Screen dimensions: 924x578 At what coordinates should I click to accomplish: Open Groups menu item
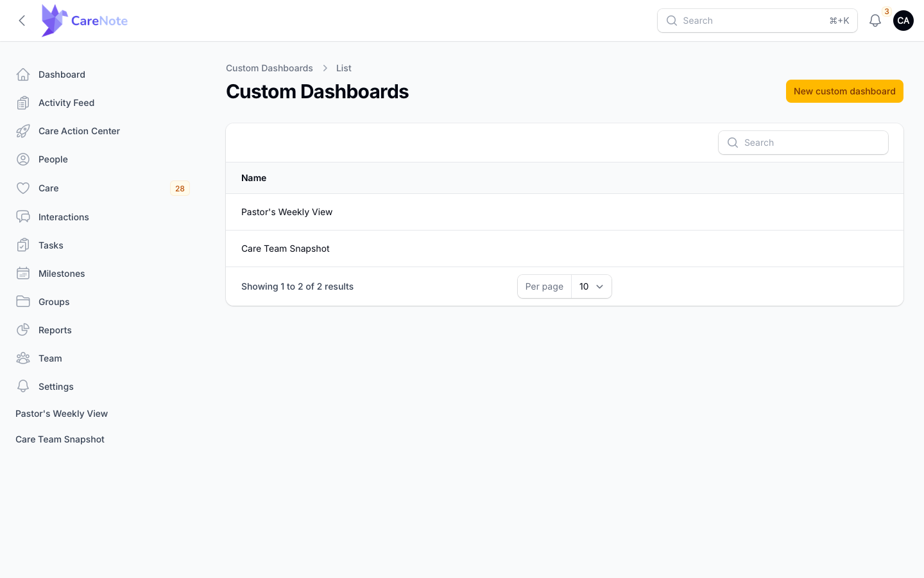tap(103, 302)
